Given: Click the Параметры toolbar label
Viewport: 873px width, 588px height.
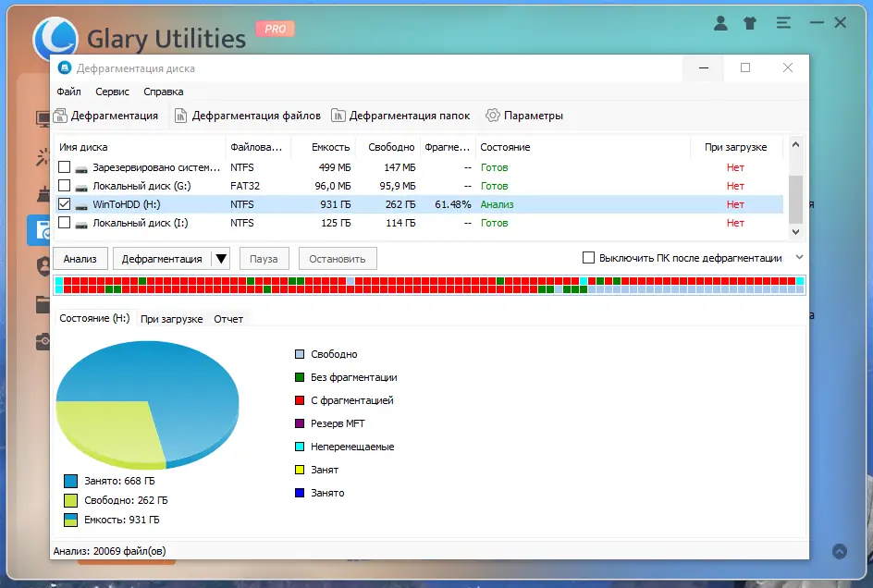Looking at the screenshot, I should tap(534, 116).
